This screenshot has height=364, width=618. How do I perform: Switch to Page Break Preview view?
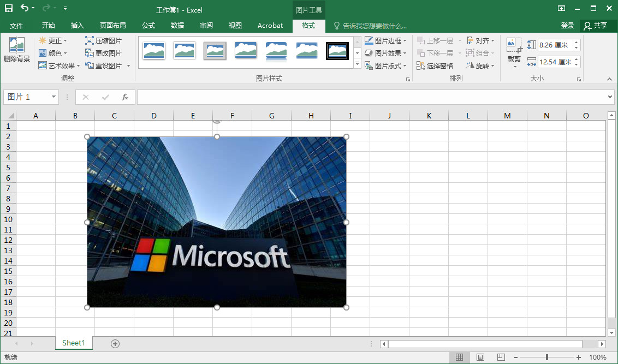tap(501, 357)
